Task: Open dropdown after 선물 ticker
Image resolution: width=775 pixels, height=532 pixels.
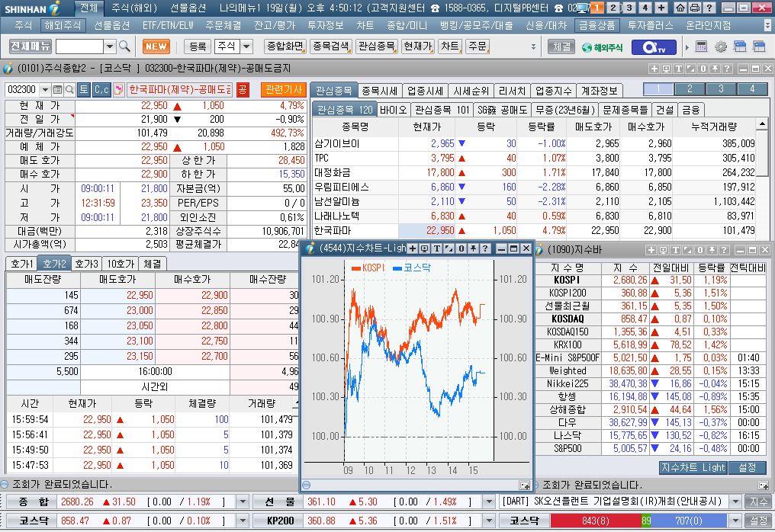Action: (489, 502)
